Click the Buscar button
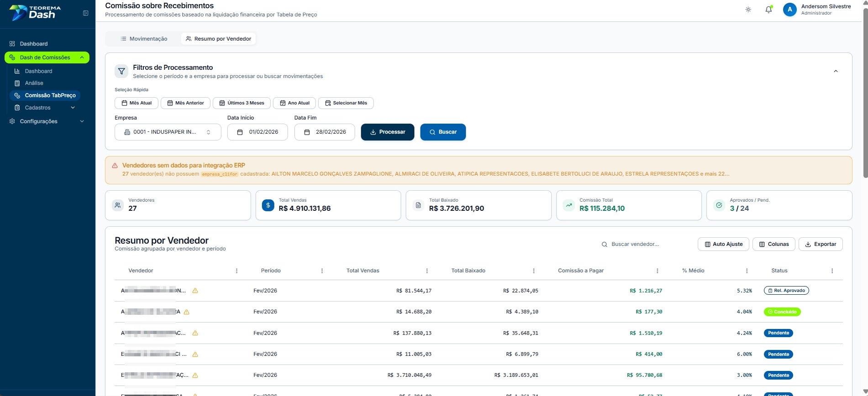868x396 pixels. click(443, 132)
